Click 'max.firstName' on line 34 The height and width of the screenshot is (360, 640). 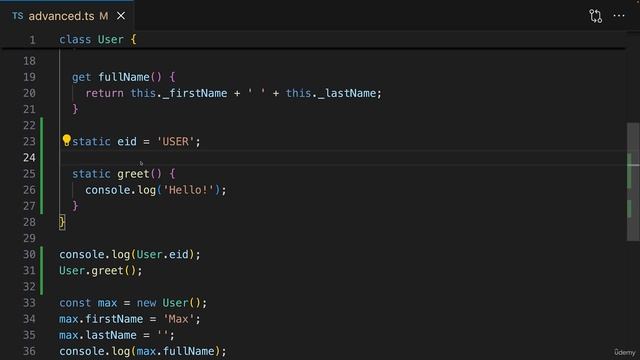tap(101, 319)
